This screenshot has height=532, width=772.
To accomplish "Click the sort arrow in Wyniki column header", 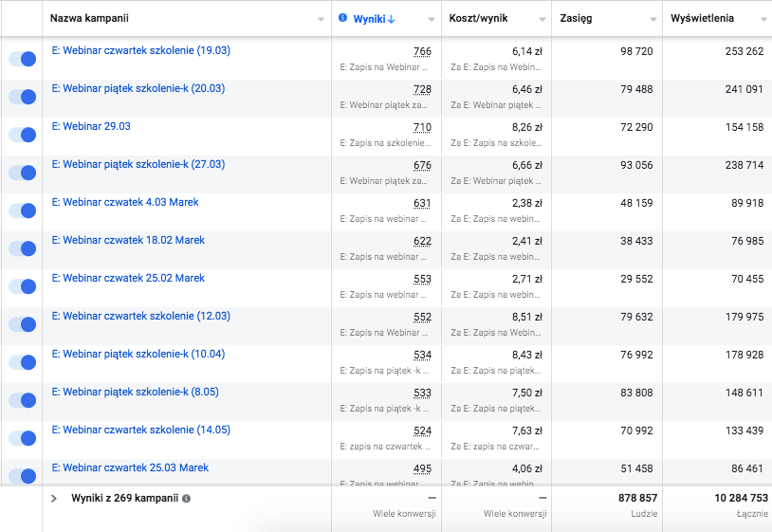I will pos(392,19).
